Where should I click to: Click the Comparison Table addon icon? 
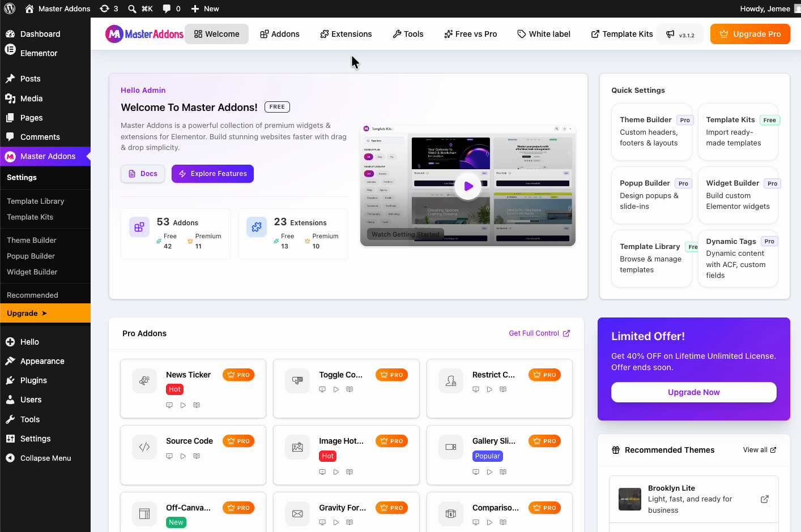click(x=451, y=514)
